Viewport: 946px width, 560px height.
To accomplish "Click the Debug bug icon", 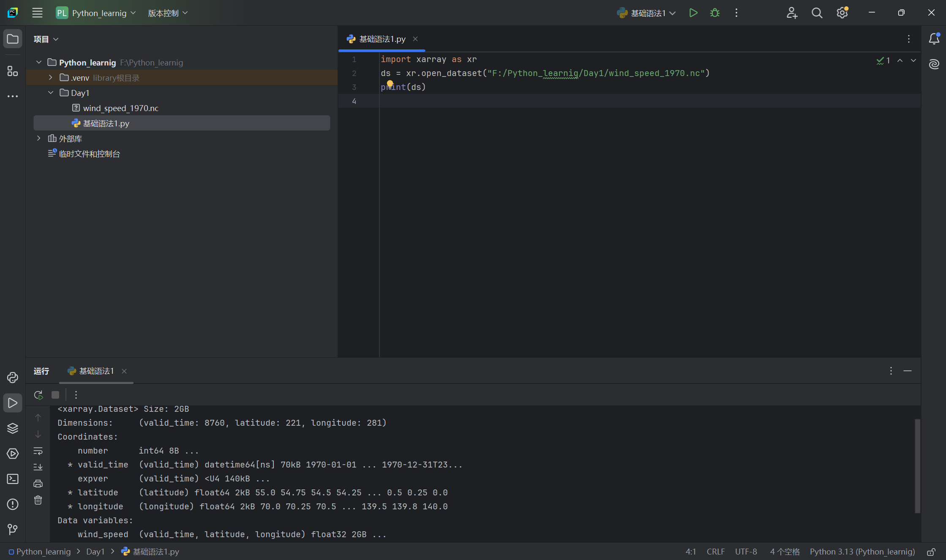I will pos(714,13).
